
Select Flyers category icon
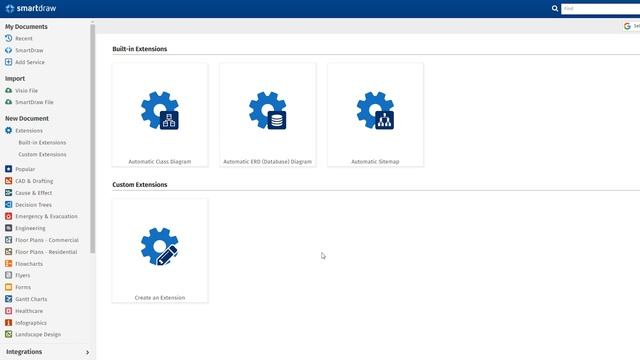click(x=9, y=276)
